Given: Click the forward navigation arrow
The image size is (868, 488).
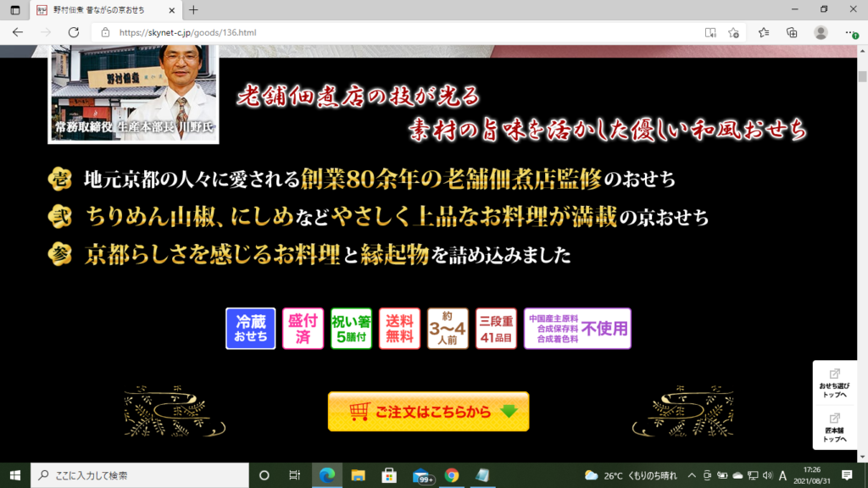Looking at the screenshot, I should click(x=46, y=33).
